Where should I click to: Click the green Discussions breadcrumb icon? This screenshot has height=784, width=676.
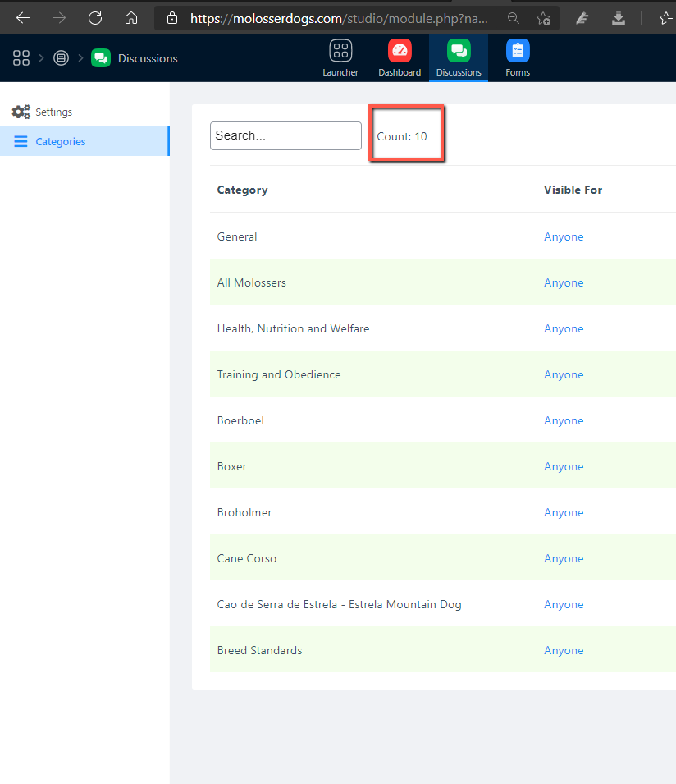tap(101, 58)
